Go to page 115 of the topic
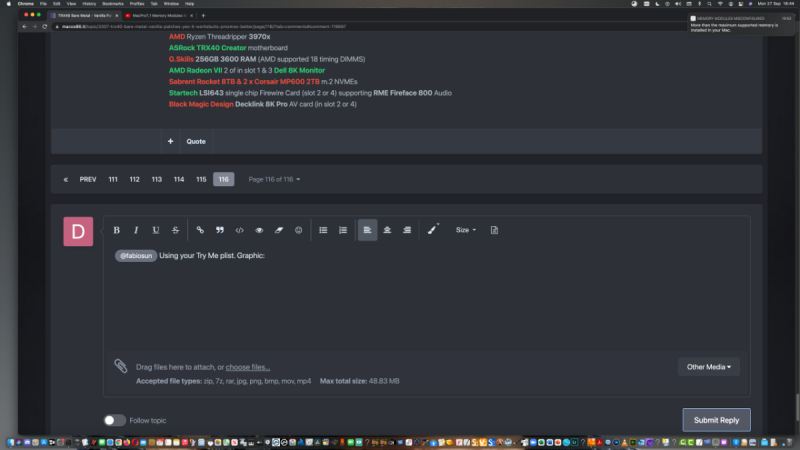Screen dimensions: 800x450 (201, 179)
